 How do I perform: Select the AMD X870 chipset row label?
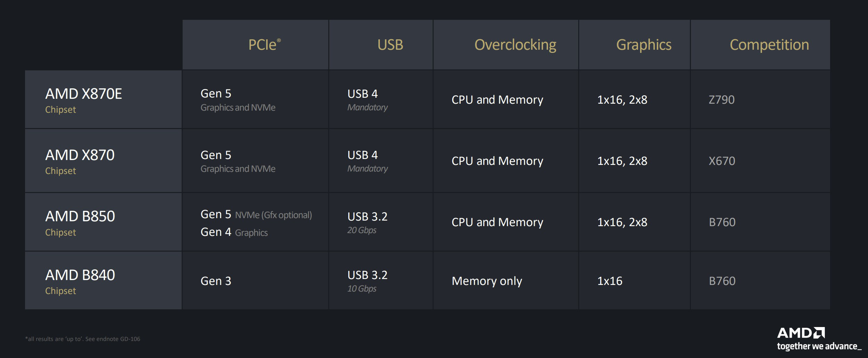(103, 161)
